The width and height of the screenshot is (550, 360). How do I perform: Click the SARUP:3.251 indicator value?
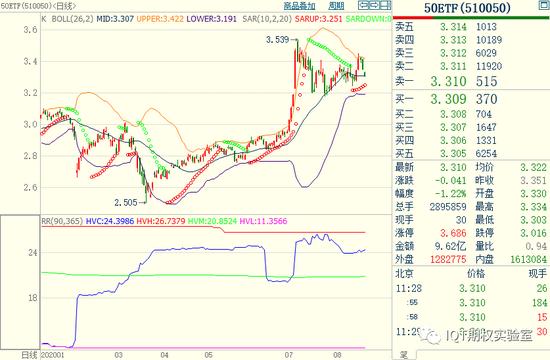coord(318,19)
